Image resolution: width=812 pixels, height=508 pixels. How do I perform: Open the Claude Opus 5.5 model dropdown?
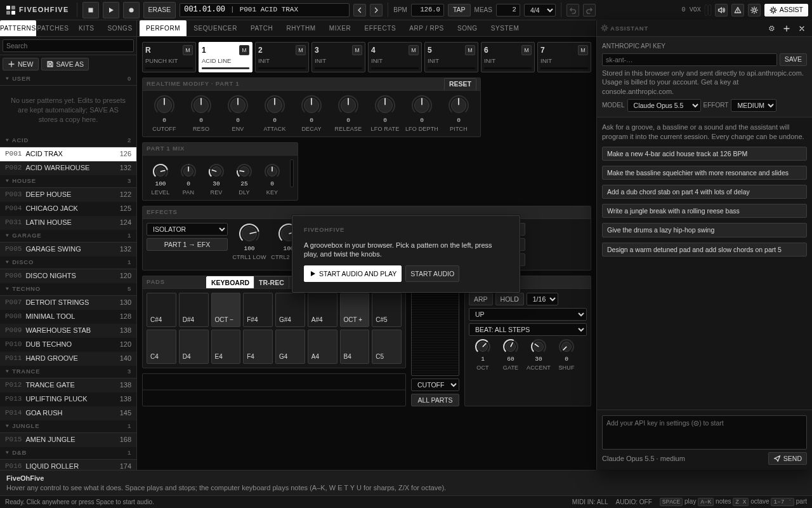[664, 105]
